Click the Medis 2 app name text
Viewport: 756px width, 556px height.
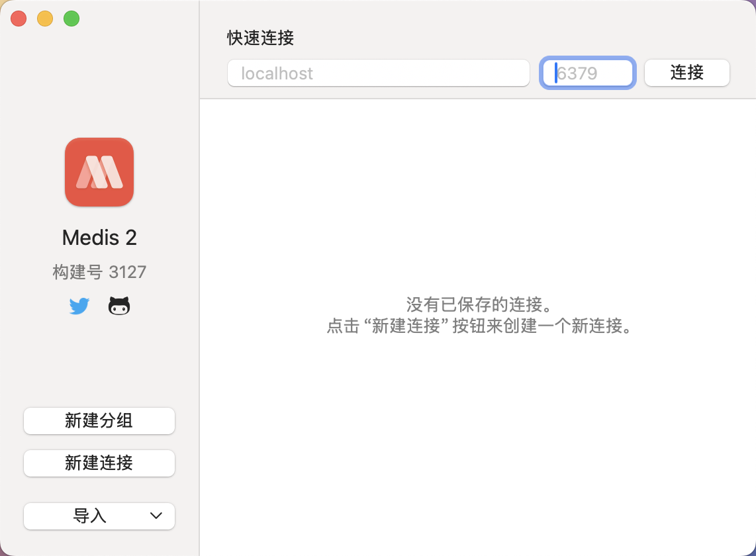(x=99, y=238)
